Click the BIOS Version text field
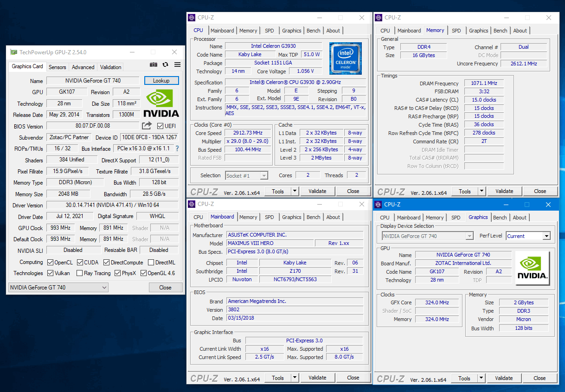 93,126
